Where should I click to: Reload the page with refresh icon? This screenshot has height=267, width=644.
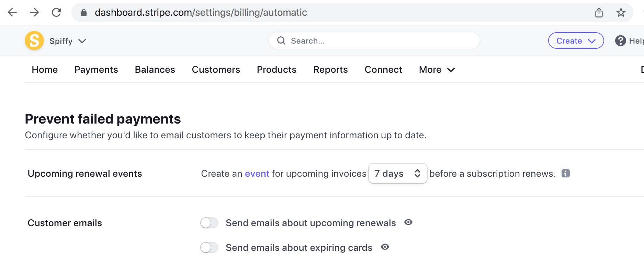pyautogui.click(x=56, y=12)
